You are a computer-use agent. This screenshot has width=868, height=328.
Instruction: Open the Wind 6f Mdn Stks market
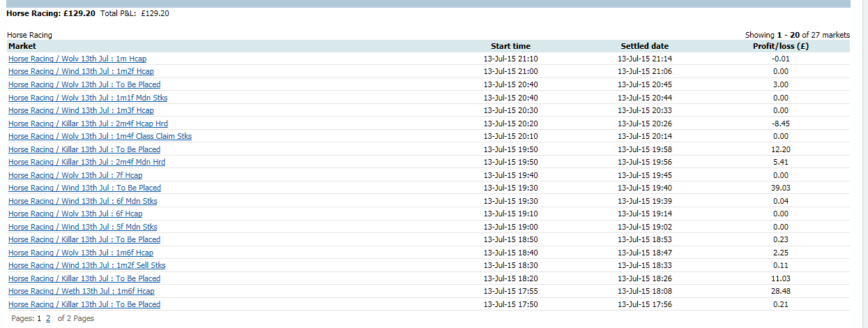click(x=83, y=201)
